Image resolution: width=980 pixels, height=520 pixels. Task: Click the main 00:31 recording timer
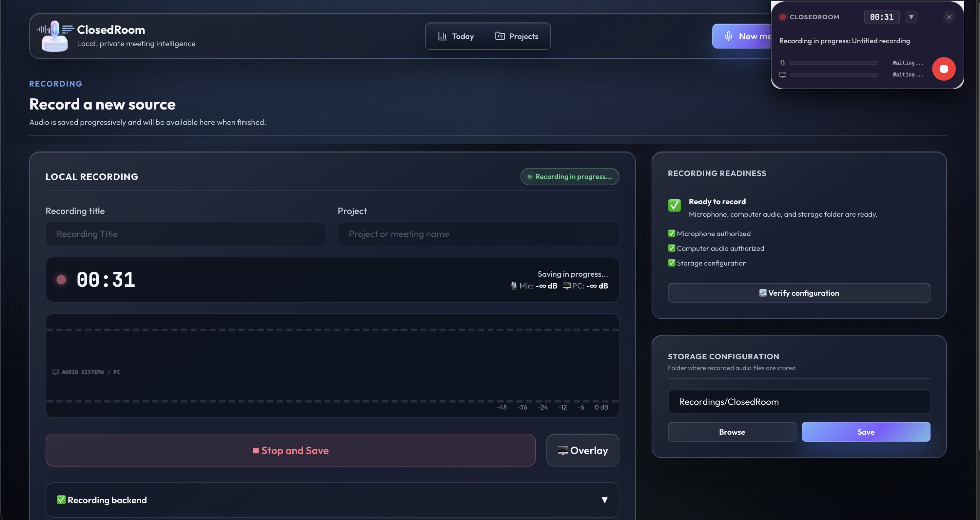[x=106, y=280]
